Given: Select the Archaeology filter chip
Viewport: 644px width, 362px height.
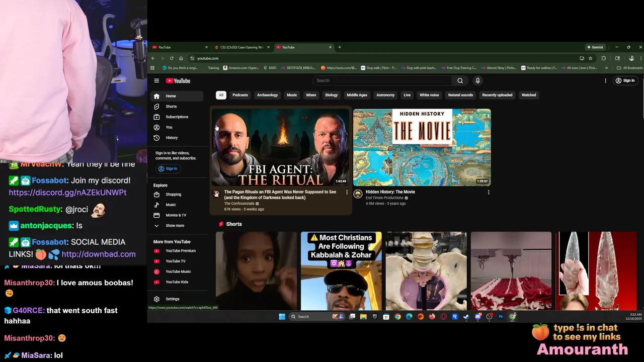Looking at the screenshot, I should [267, 95].
